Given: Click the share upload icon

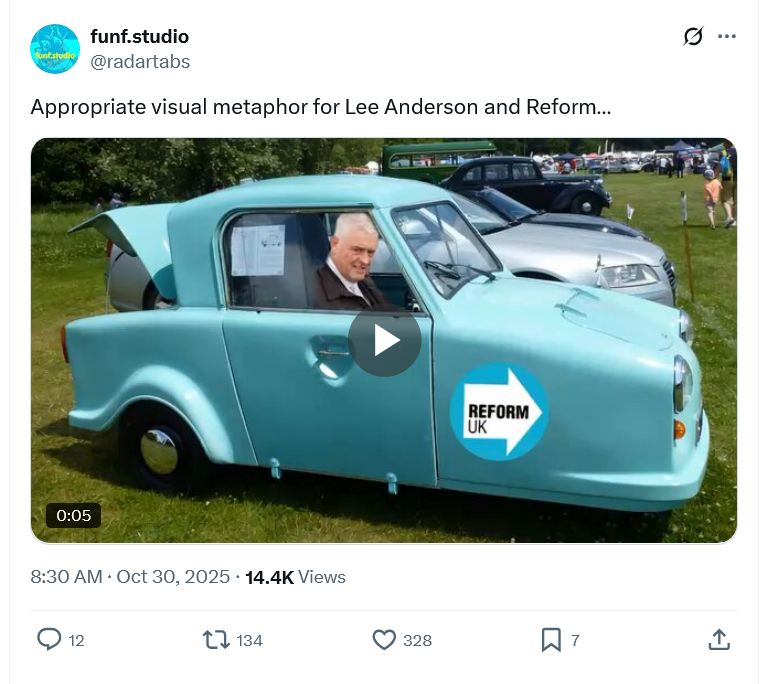Looking at the screenshot, I should 719,640.
